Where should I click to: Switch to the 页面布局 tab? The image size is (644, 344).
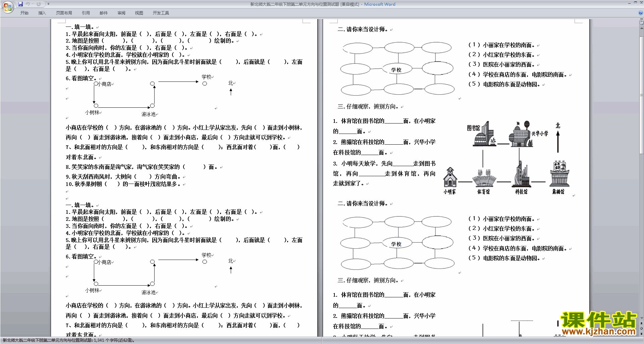tap(64, 13)
